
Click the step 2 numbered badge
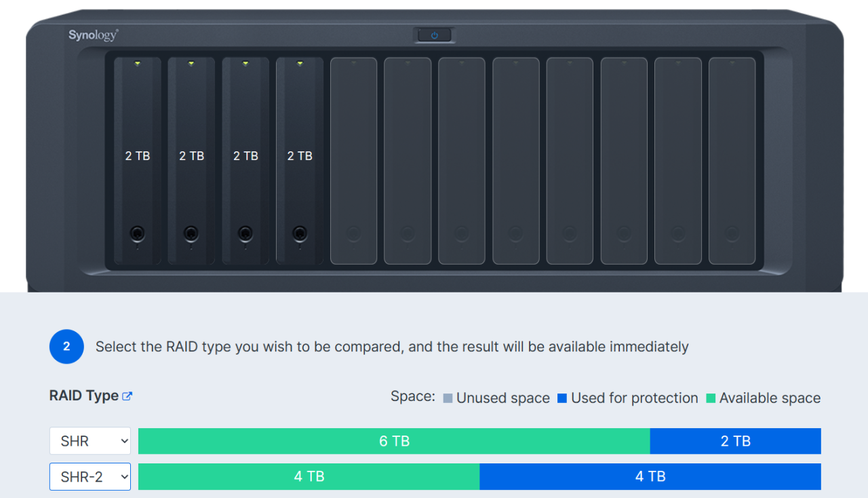[66, 346]
